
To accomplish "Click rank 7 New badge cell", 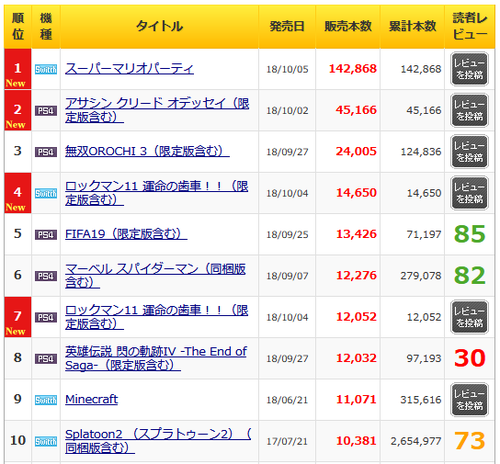I will pos(18,317).
